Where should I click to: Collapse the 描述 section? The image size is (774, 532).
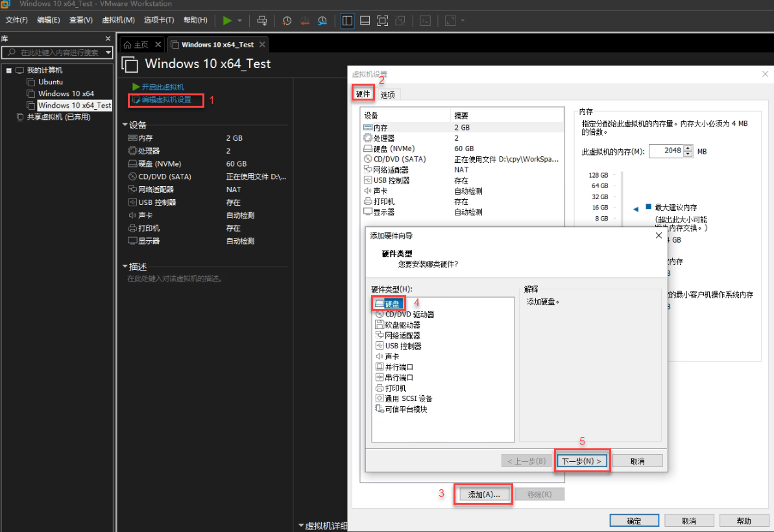(x=125, y=267)
